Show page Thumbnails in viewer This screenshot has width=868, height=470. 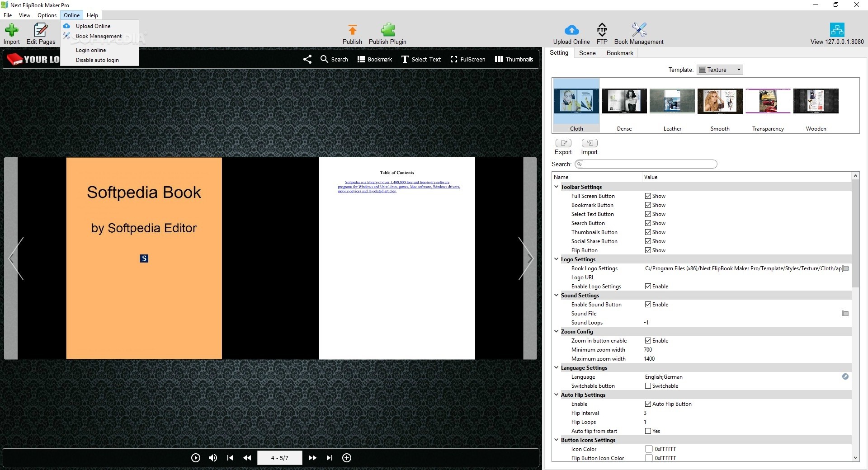coord(514,59)
